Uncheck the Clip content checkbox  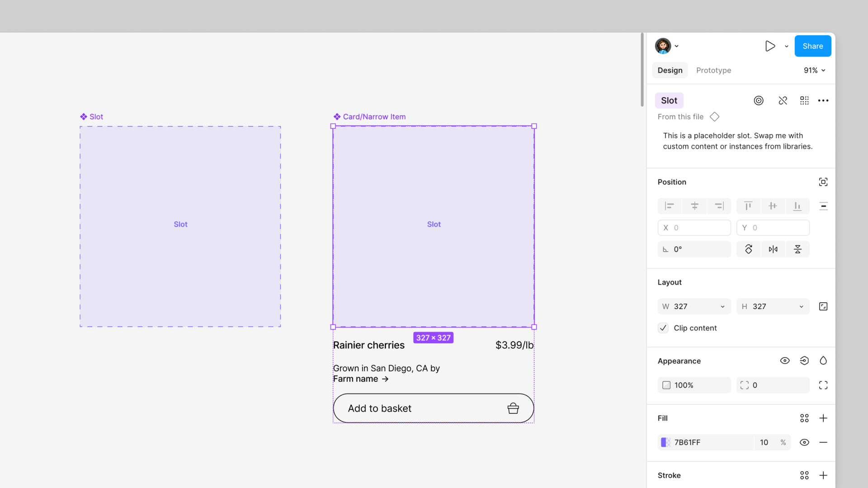(x=663, y=328)
